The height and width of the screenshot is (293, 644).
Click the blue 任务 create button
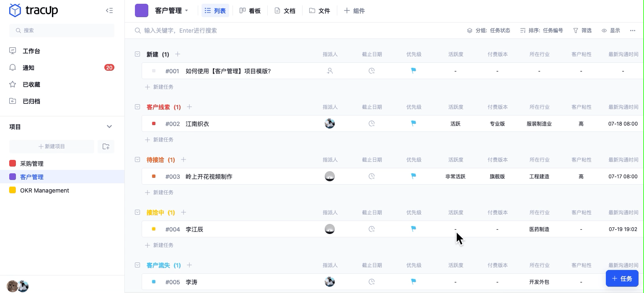622,278
